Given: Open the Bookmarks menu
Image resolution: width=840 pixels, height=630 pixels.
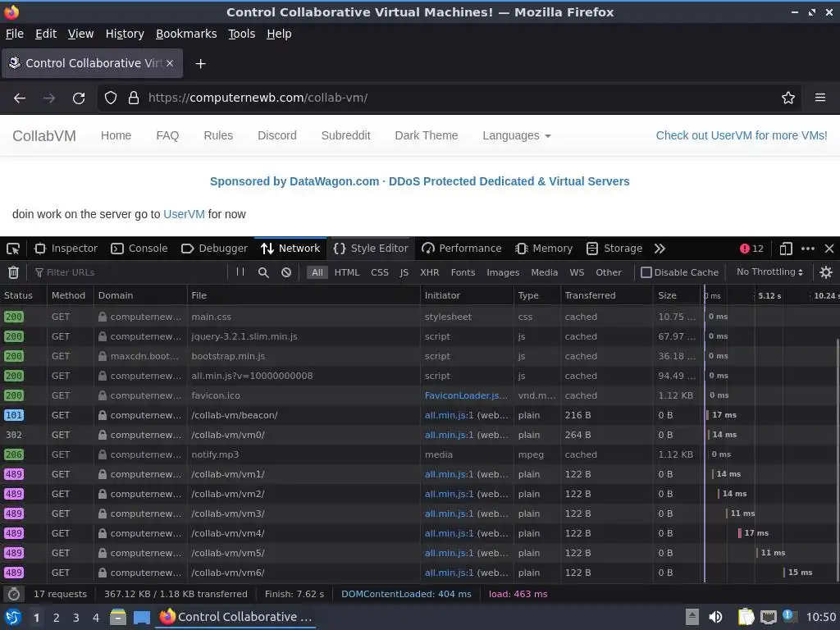Looking at the screenshot, I should click(x=186, y=34).
